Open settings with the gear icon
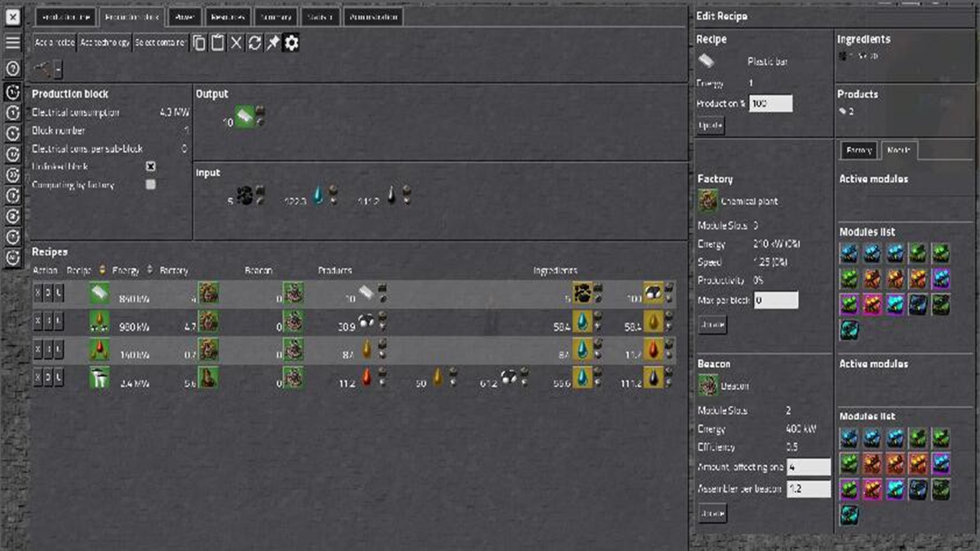The height and width of the screenshot is (551, 980). tap(291, 43)
